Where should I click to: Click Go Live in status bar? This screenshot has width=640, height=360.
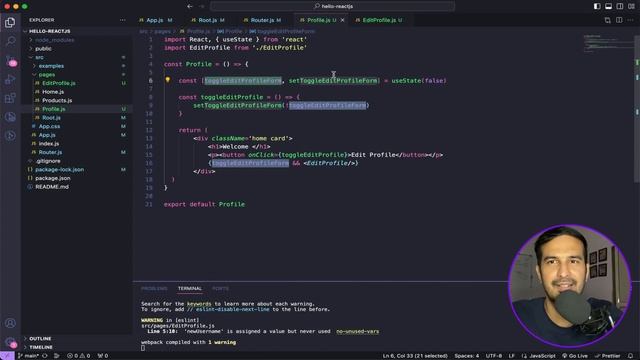[x=575, y=356]
